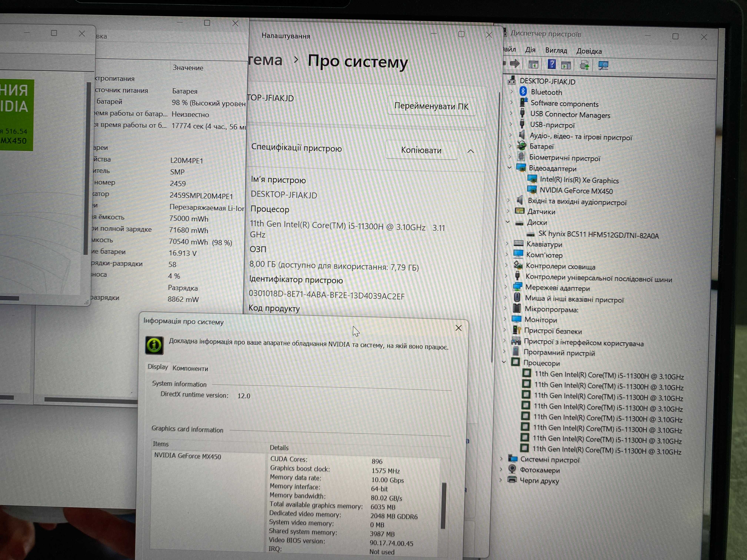Click the green NVIDIA info icon
Image resolution: width=747 pixels, height=560 pixels.
click(x=154, y=345)
